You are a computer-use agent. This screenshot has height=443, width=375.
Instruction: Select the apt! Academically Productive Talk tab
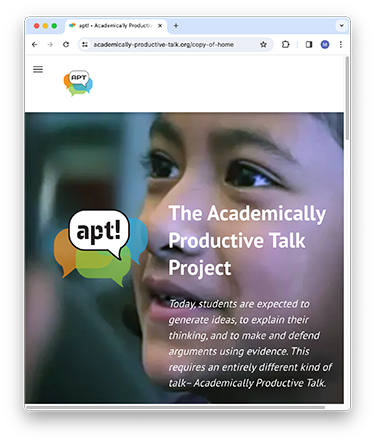pos(116,26)
